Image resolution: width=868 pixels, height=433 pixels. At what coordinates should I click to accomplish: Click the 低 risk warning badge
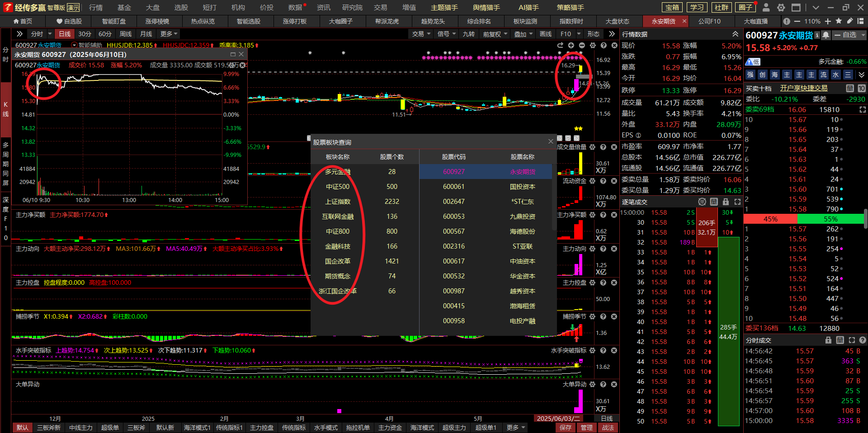coord(753,62)
